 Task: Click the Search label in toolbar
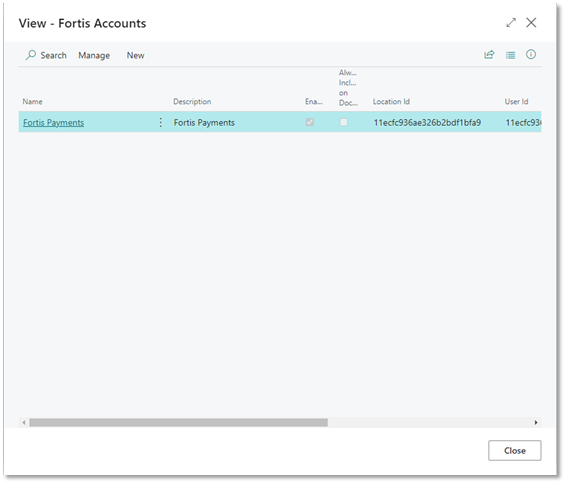click(53, 55)
